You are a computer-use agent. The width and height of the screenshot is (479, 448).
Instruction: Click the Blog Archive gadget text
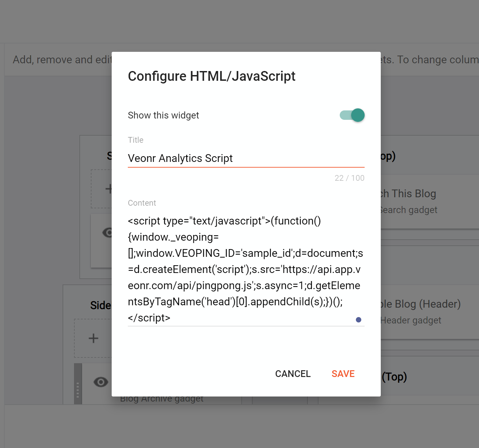[162, 400]
